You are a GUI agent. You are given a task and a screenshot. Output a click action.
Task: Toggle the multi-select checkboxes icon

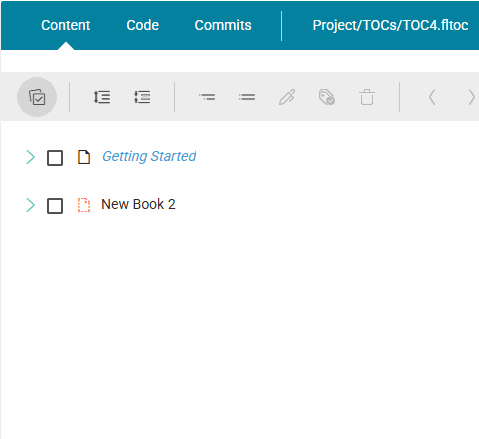click(x=37, y=97)
